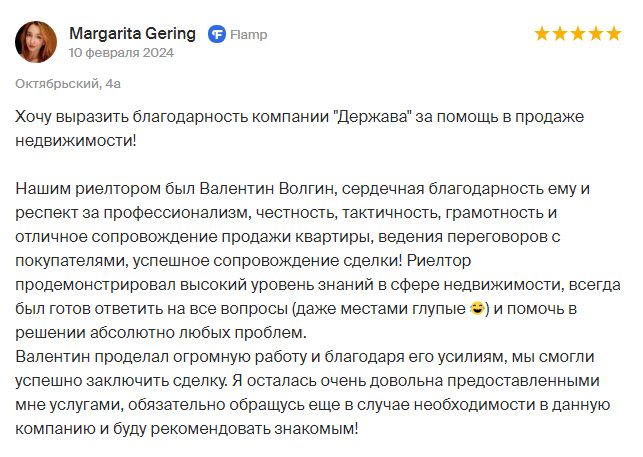Click the realtor name Валентин Волгин
The image size is (643, 457).
click(268, 189)
